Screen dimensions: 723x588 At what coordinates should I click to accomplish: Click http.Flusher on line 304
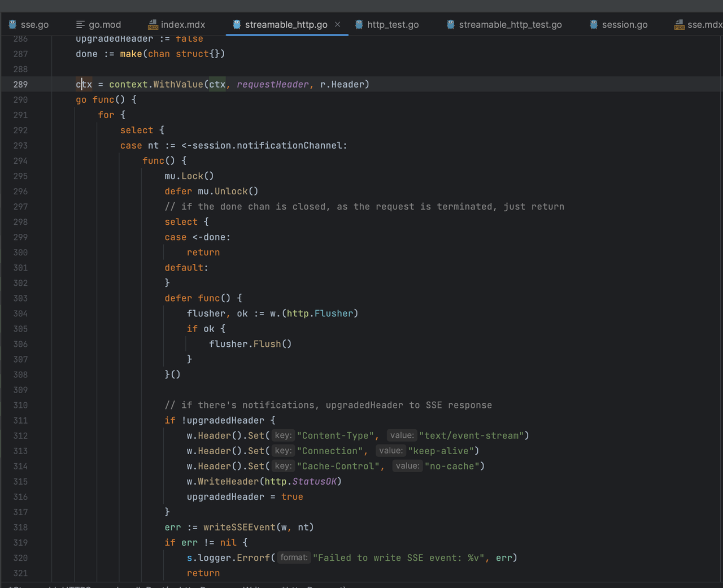pyautogui.click(x=320, y=313)
